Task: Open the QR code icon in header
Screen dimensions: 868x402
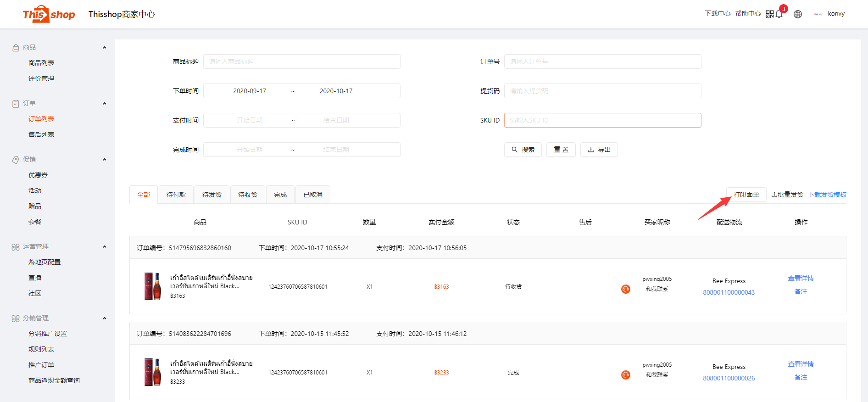Action: tap(769, 14)
